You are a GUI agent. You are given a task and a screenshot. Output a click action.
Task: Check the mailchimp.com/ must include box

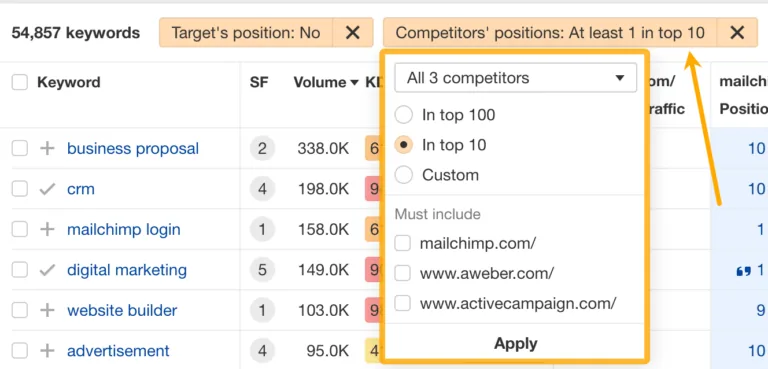403,243
